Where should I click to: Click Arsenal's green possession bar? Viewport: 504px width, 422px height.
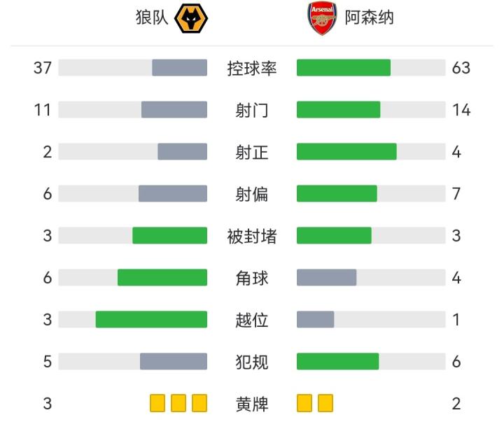(344, 68)
